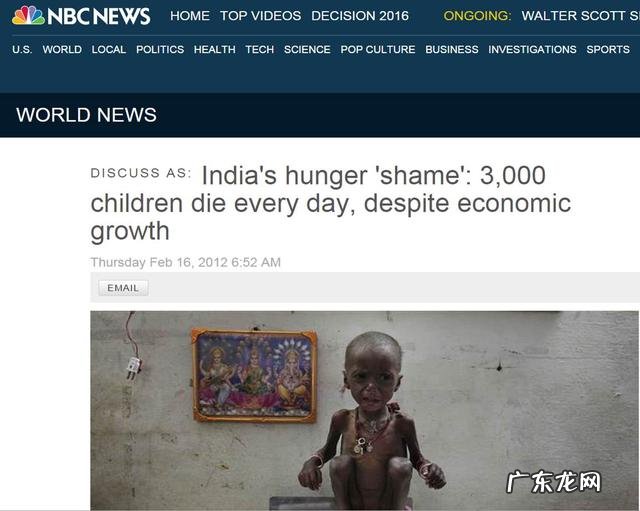
Task: Click the WALTER SCOTT ongoing story link
Action: pos(580,16)
